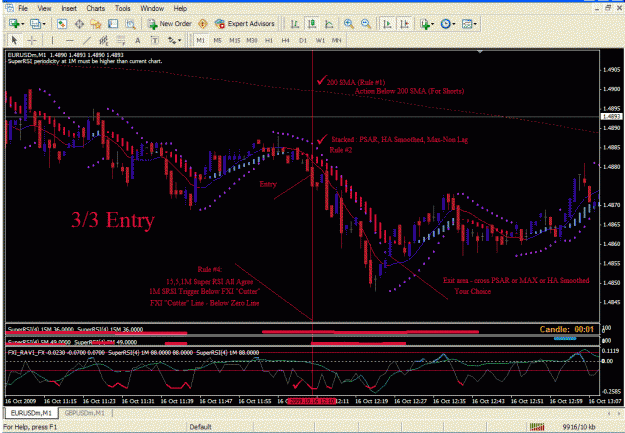Click the '9916/10 kb' connection status
This screenshot has height=433, width=625.
tap(579, 427)
